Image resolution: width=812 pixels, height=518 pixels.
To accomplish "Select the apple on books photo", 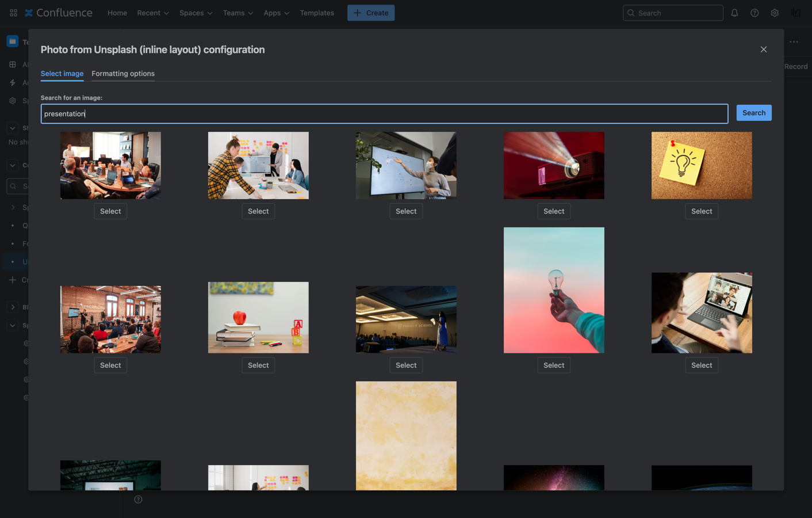I will click(258, 365).
